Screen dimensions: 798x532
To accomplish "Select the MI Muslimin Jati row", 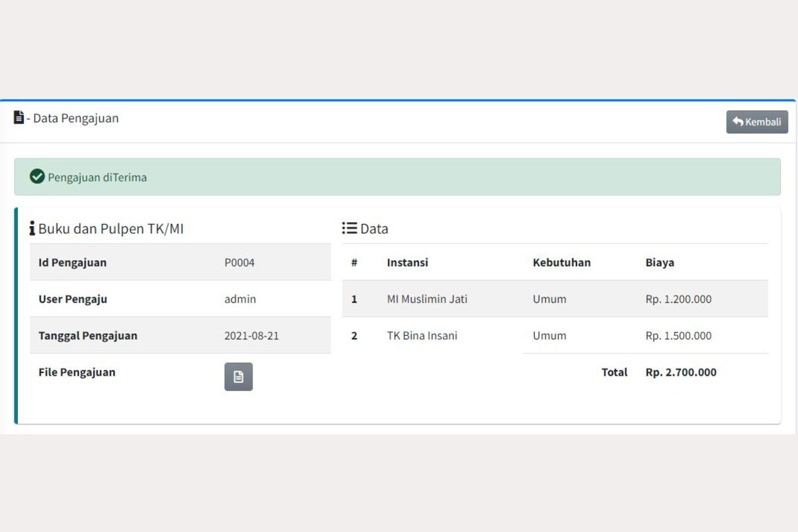I will (427, 299).
